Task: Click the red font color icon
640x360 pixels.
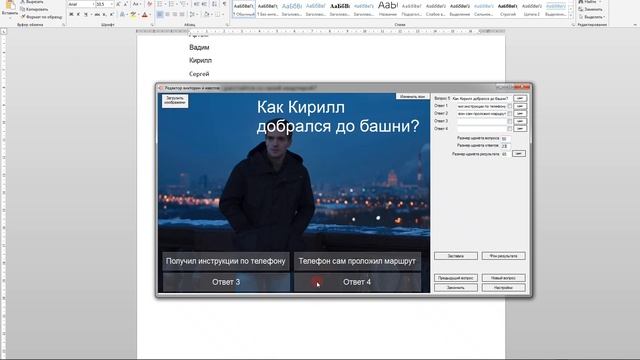Action: (x=144, y=14)
